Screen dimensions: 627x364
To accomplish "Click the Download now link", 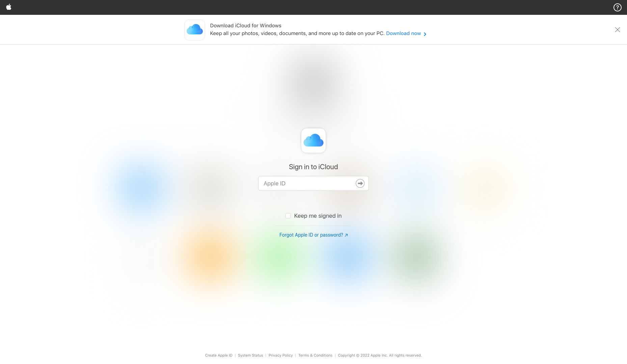I will pos(403,33).
